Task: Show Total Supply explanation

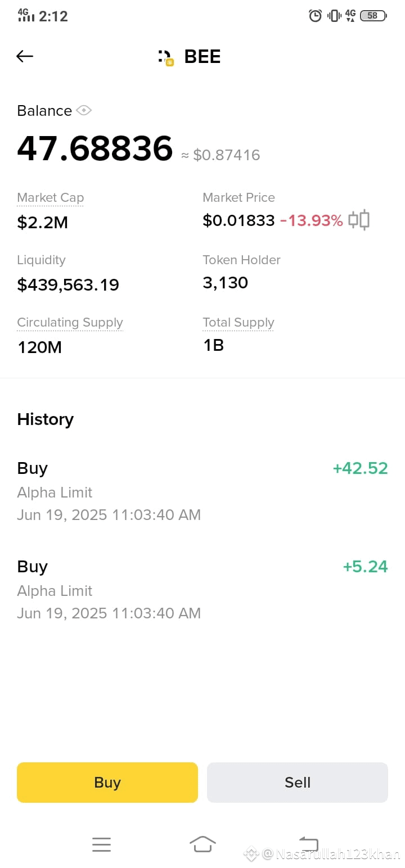Action: point(238,323)
